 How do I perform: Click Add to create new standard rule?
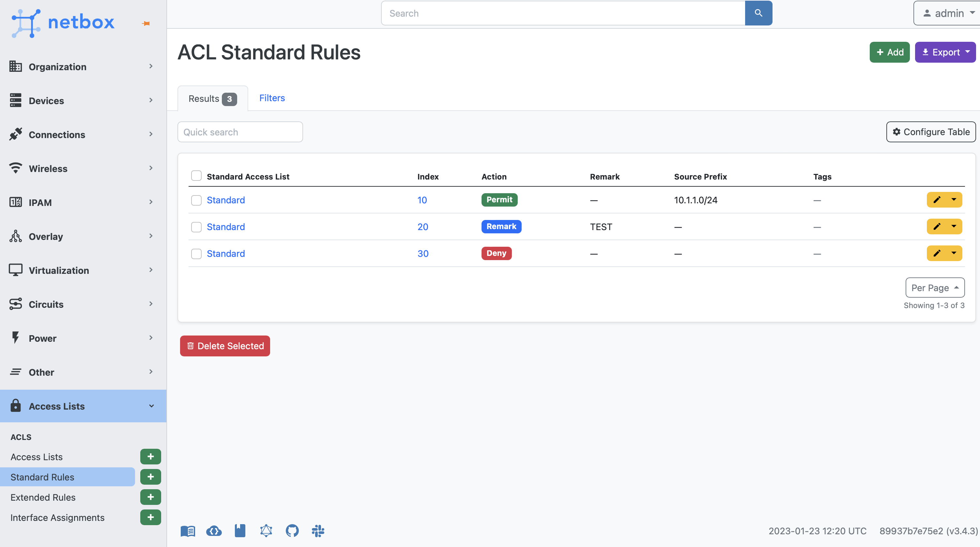pyautogui.click(x=889, y=52)
